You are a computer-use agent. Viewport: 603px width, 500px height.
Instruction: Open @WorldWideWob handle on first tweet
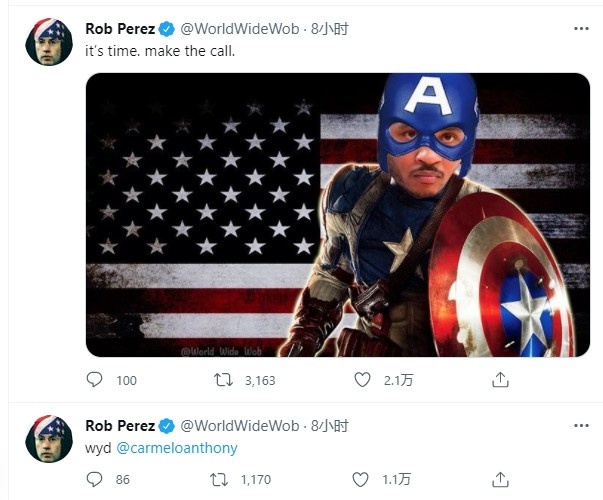click(239, 28)
